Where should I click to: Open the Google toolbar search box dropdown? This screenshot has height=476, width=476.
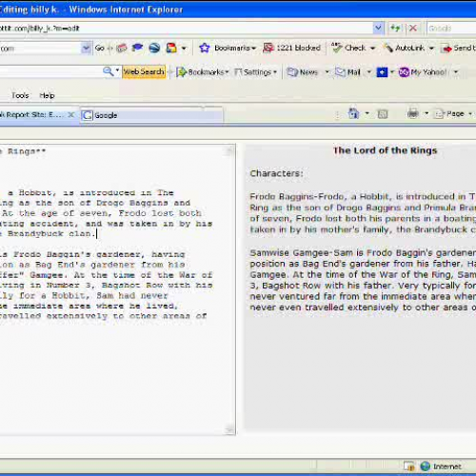(x=86, y=48)
